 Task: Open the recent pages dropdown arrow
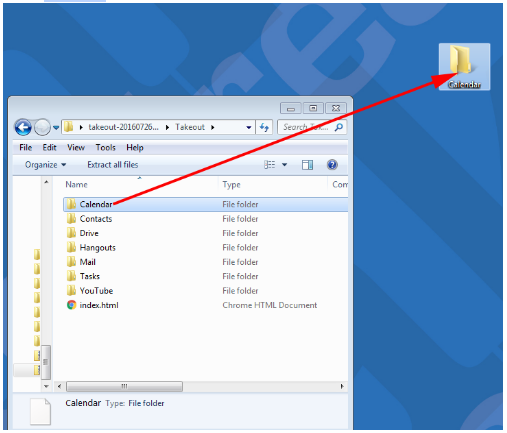point(56,127)
